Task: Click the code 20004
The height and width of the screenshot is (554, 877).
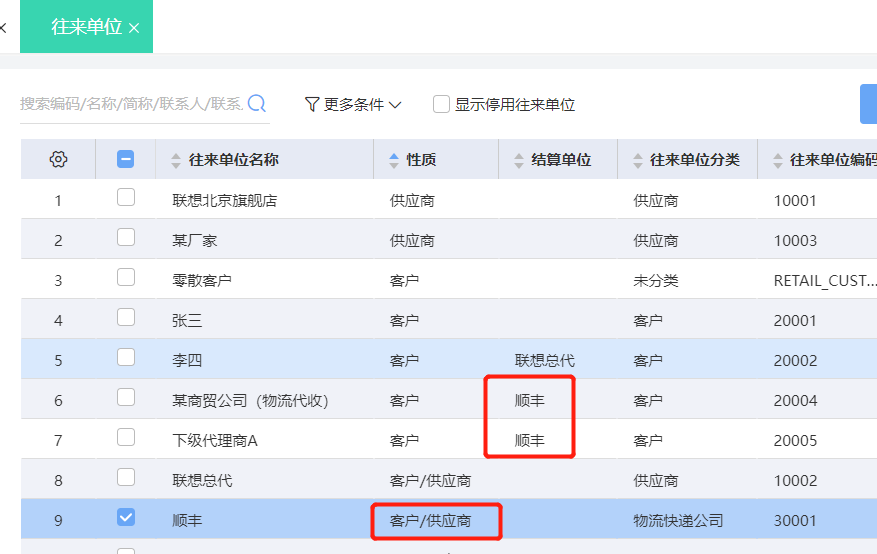Action: pos(795,401)
